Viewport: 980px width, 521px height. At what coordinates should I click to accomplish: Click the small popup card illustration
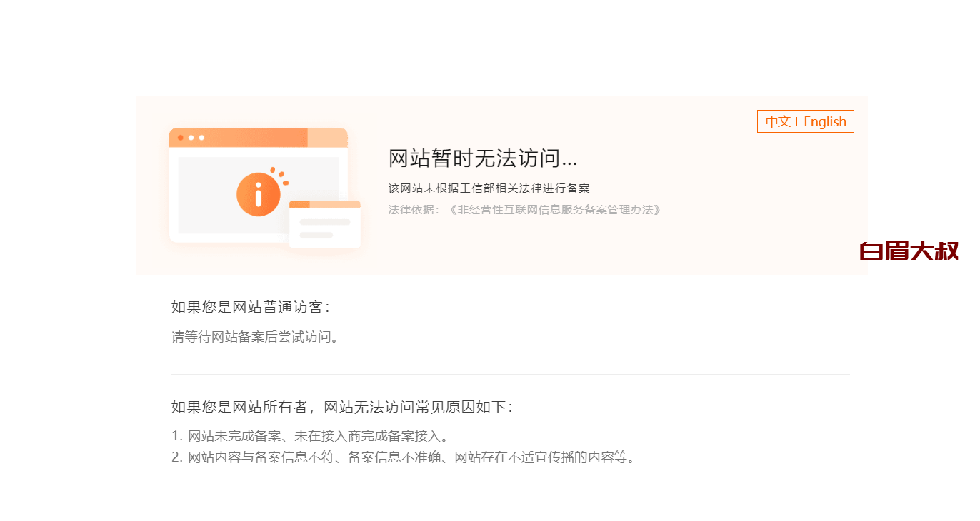point(325,225)
